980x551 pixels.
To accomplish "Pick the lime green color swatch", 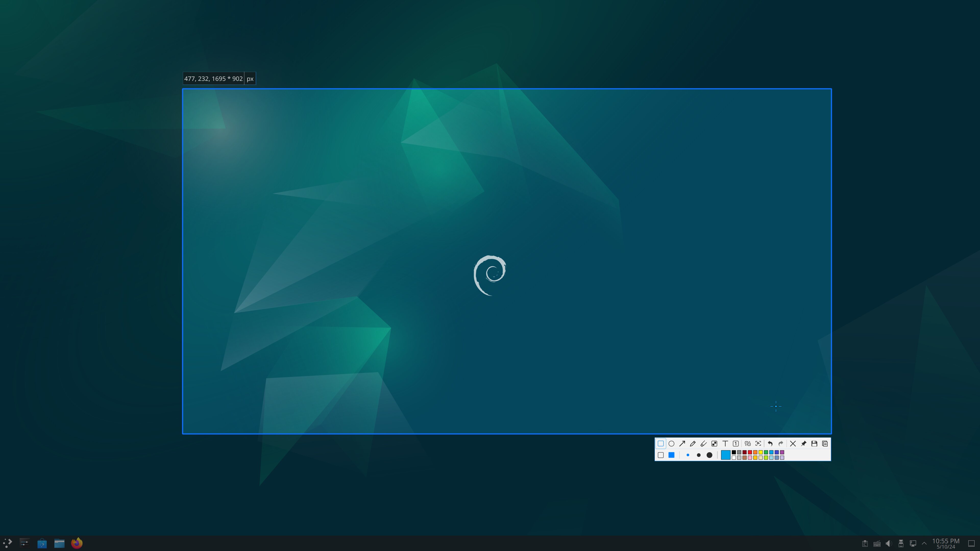I will pyautogui.click(x=766, y=458).
